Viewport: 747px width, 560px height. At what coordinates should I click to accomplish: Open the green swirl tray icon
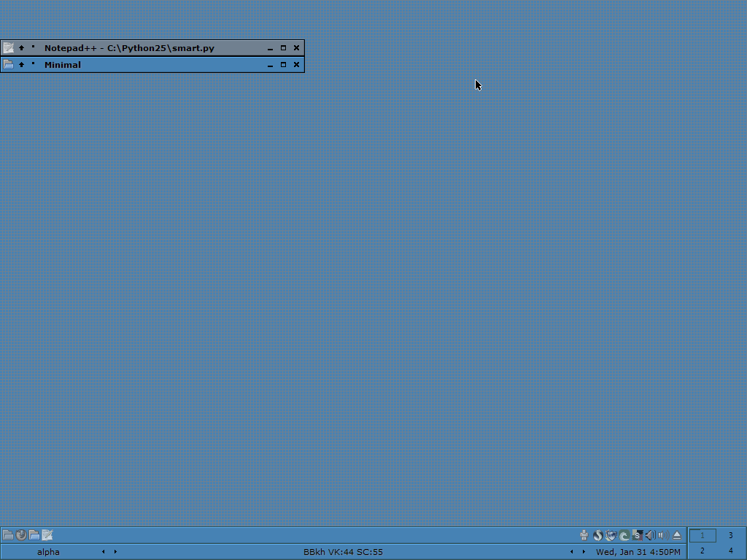pos(624,535)
